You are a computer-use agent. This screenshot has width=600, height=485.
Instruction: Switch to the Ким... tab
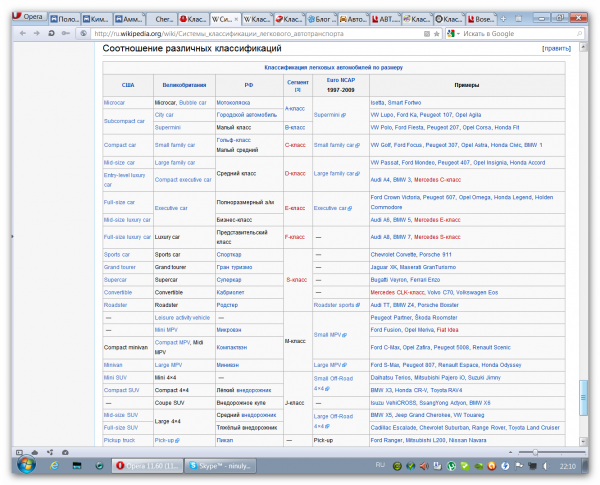(97, 19)
